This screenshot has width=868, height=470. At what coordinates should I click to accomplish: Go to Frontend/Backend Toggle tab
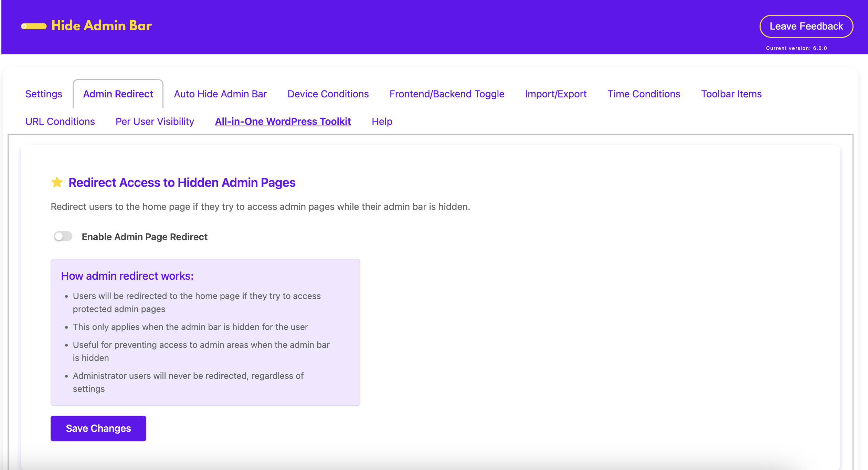[x=447, y=94]
